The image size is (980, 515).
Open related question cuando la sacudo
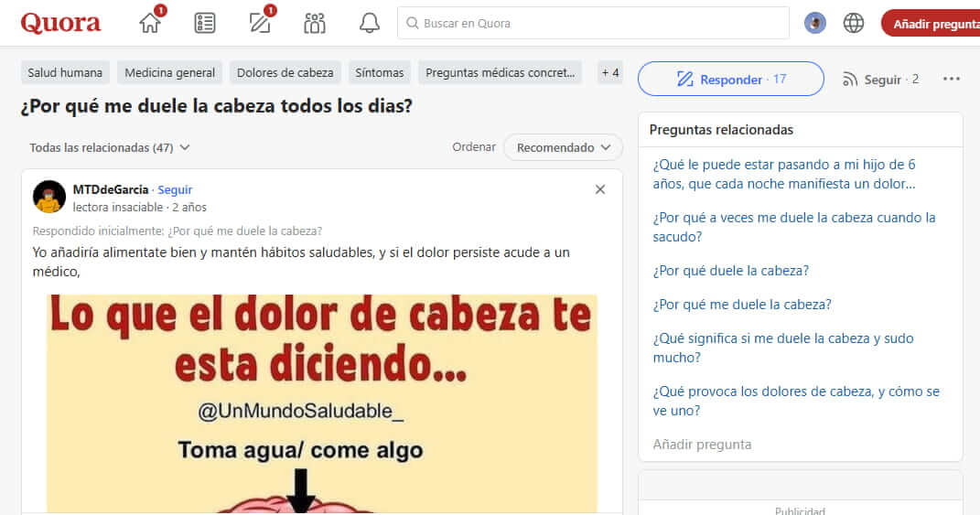793,227
